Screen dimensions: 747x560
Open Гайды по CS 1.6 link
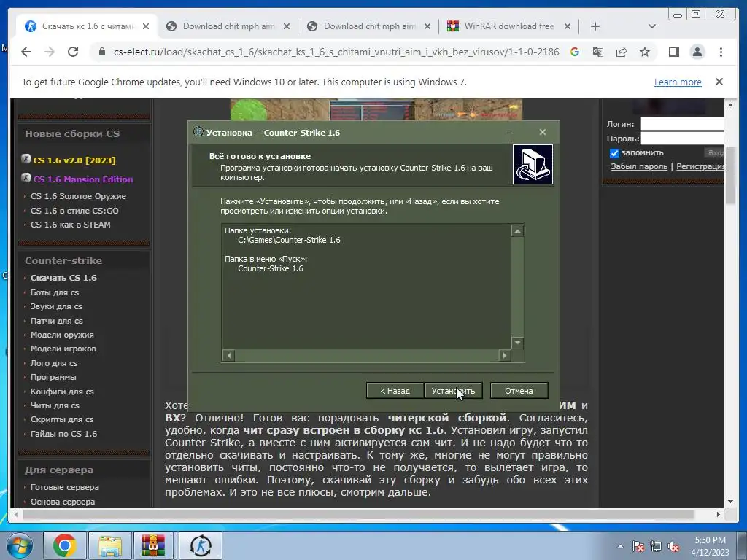(x=64, y=434)
